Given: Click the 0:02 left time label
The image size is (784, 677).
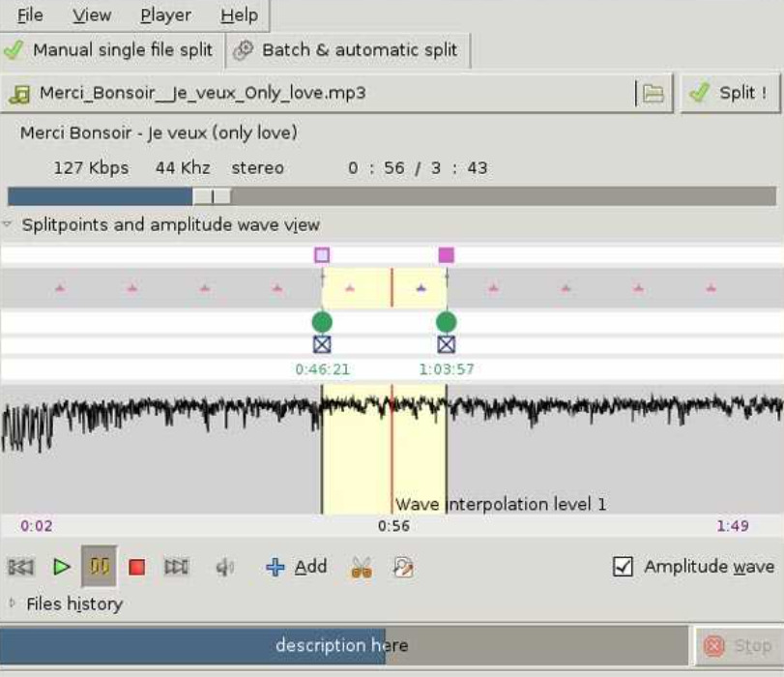Looking at the screenshot, I should [36, 526].
